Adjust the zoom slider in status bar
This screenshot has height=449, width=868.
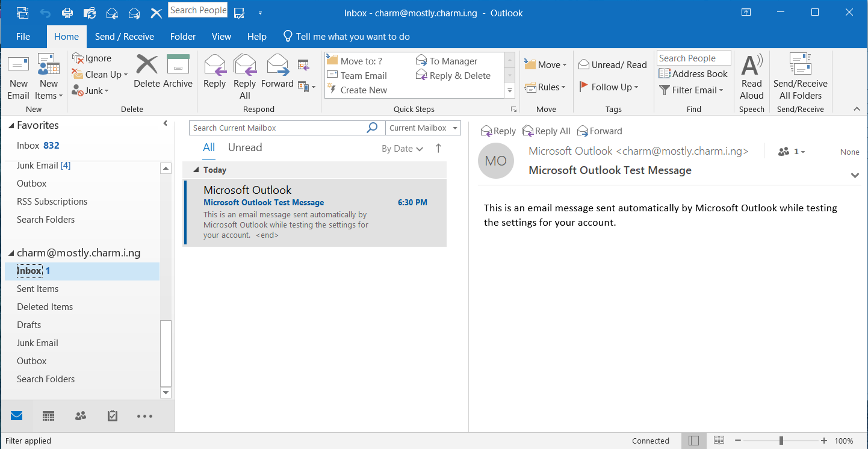coord(781,441)
